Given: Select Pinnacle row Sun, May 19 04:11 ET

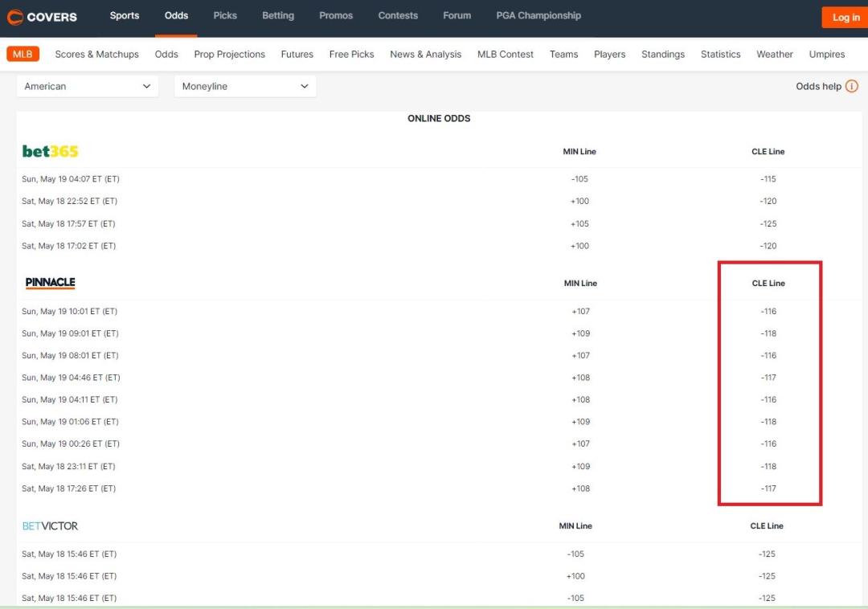Looking at the screenshot, I should [x=439, y=400].
